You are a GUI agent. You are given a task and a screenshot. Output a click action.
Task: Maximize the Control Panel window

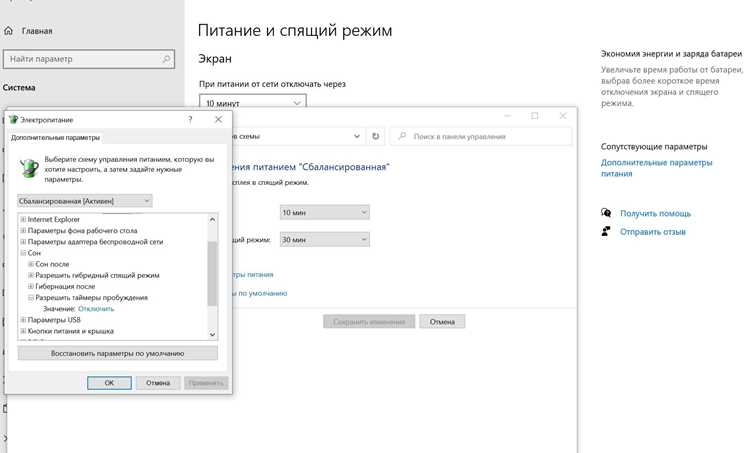535,116
